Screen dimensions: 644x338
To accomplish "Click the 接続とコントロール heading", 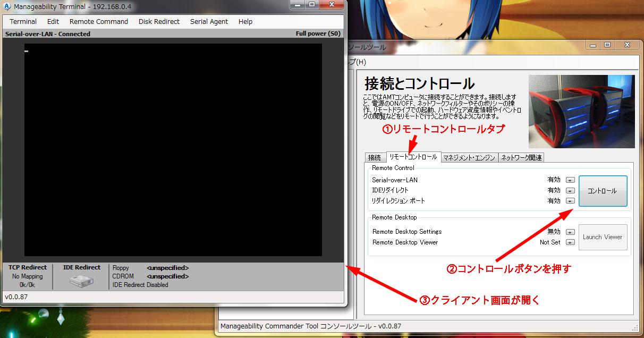I will 419,83.
